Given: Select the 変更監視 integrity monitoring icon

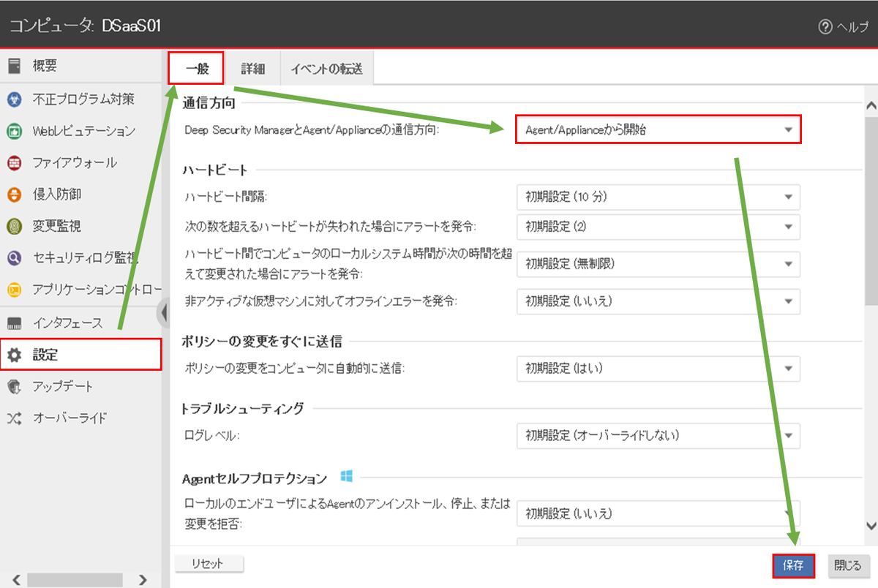Looking at the screenshot, I should click(x=14, y=227).
